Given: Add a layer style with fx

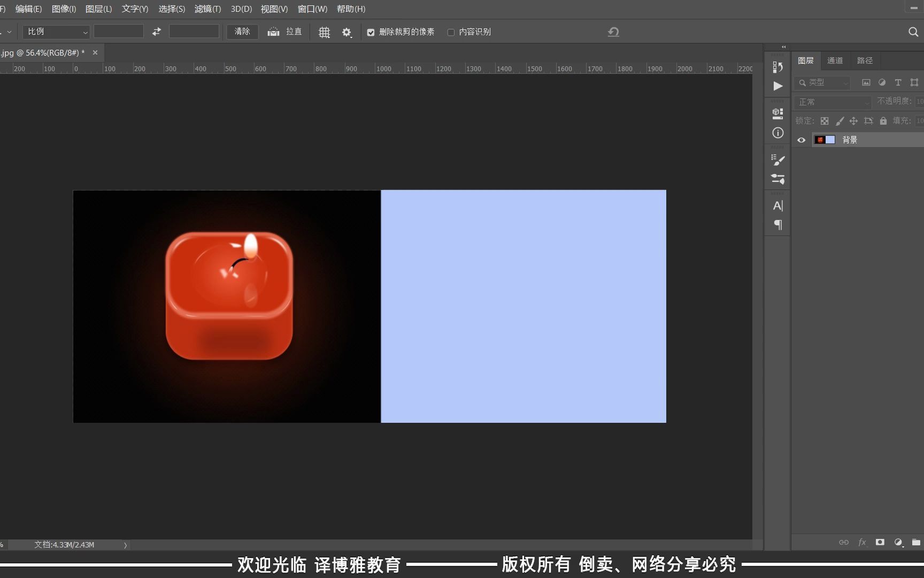Looking at the screenshot, I should pos(862,542).
